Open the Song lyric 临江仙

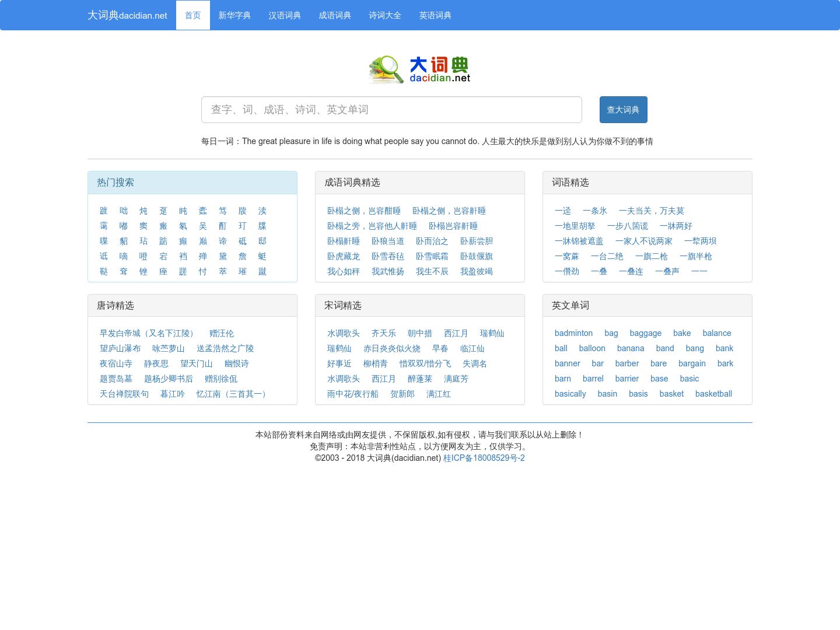[x=473, y=348]
